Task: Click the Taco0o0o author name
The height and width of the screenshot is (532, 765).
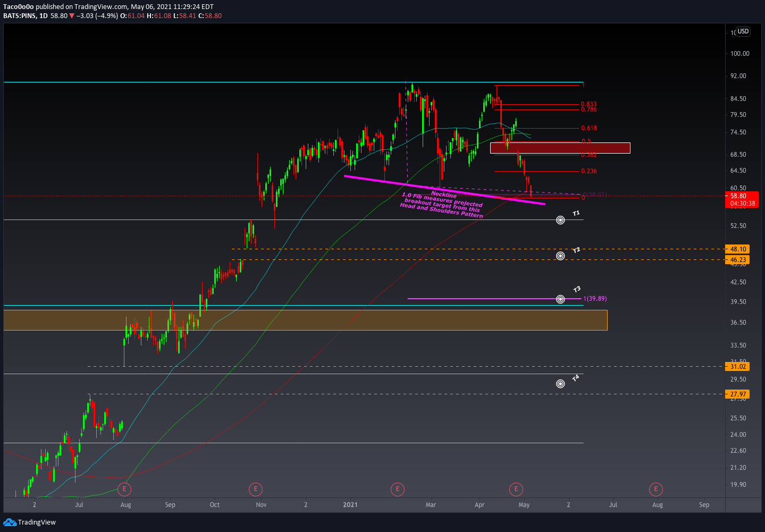Action: (x=18, y=7)
